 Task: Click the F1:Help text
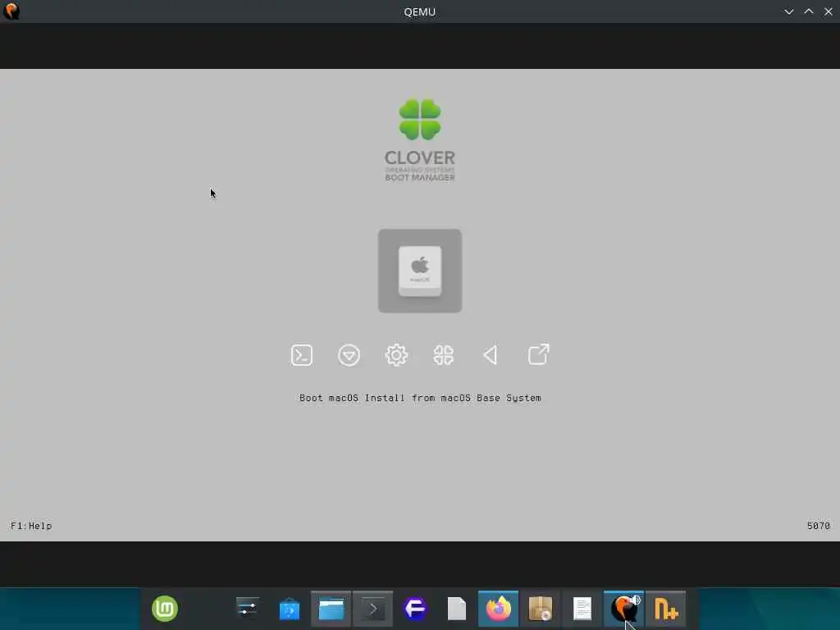[x=31, y=526]
